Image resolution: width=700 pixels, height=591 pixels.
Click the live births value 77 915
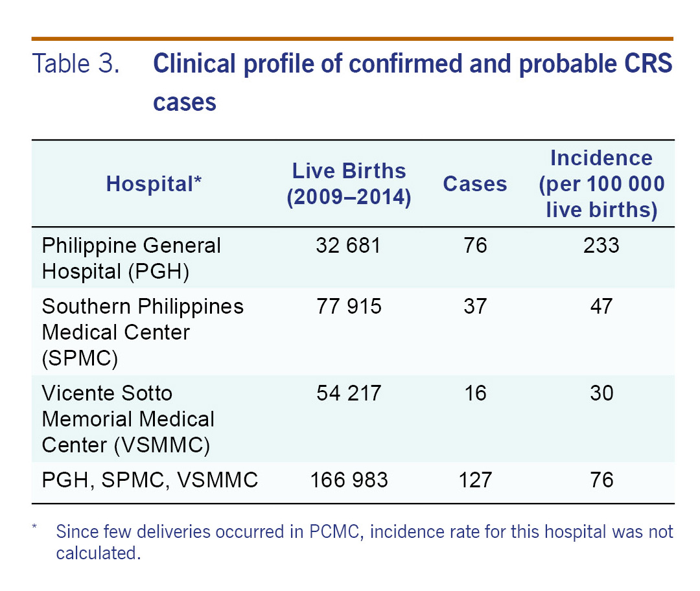coord(349,307)
